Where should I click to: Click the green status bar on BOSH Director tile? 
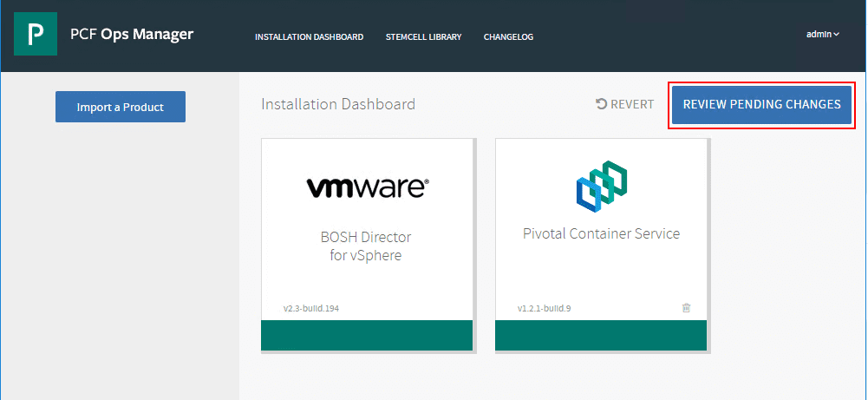click(367, 335)
